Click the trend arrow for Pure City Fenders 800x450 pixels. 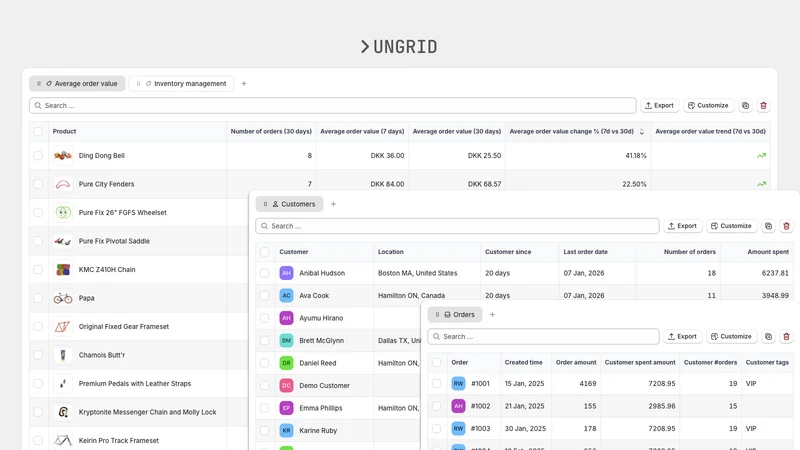[761, 184]
